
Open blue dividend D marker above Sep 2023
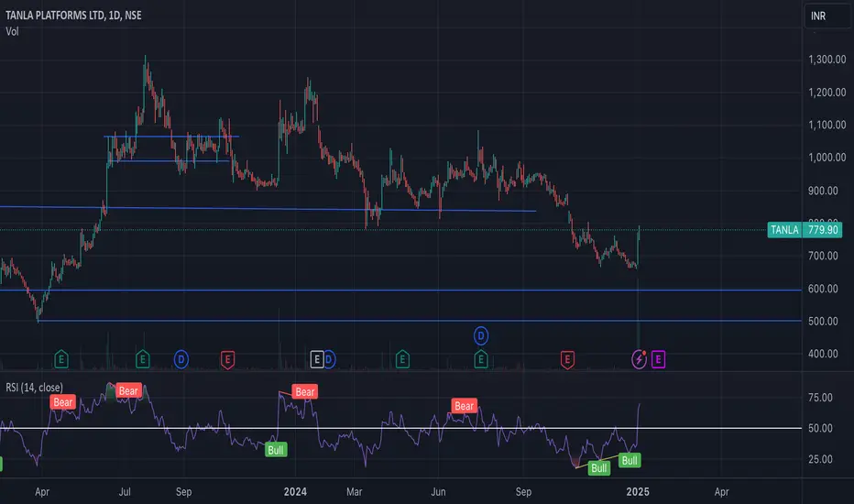[x=181, y=359]
